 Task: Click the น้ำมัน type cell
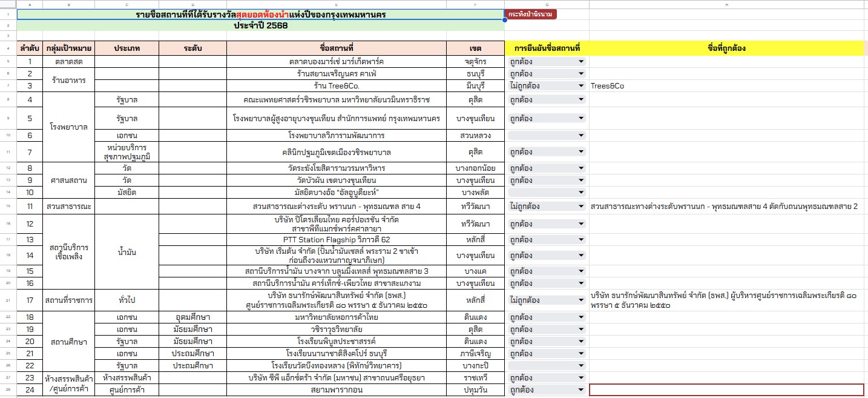point(127,252)
